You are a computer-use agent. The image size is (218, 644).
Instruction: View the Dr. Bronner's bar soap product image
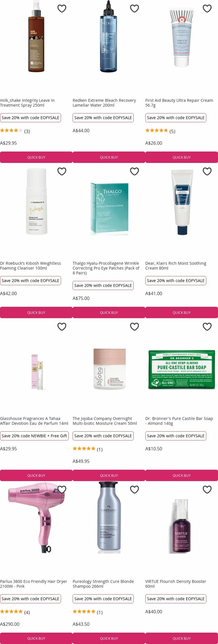(x=182, y=369)
